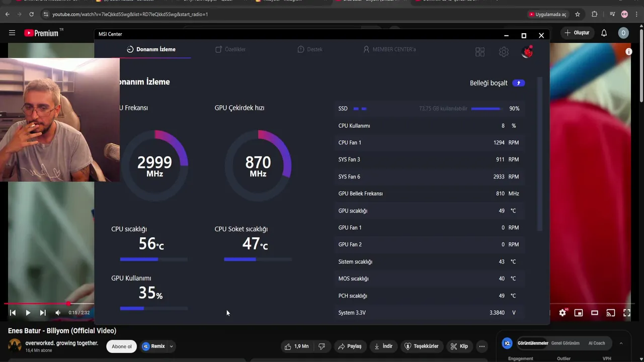Viewport: 644px width, 362px height.
Task: Like the video (1,9 Mn)
Action: tap(297, 346)
